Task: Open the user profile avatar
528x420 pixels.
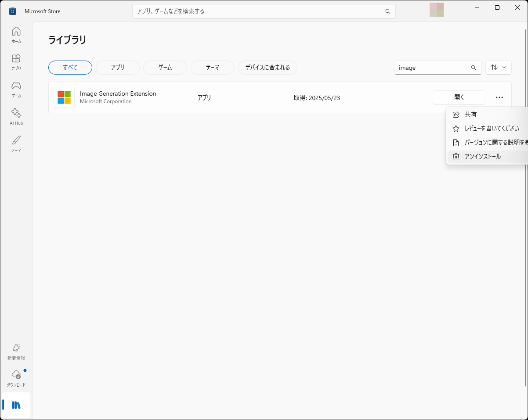Action: click(437, 10)
